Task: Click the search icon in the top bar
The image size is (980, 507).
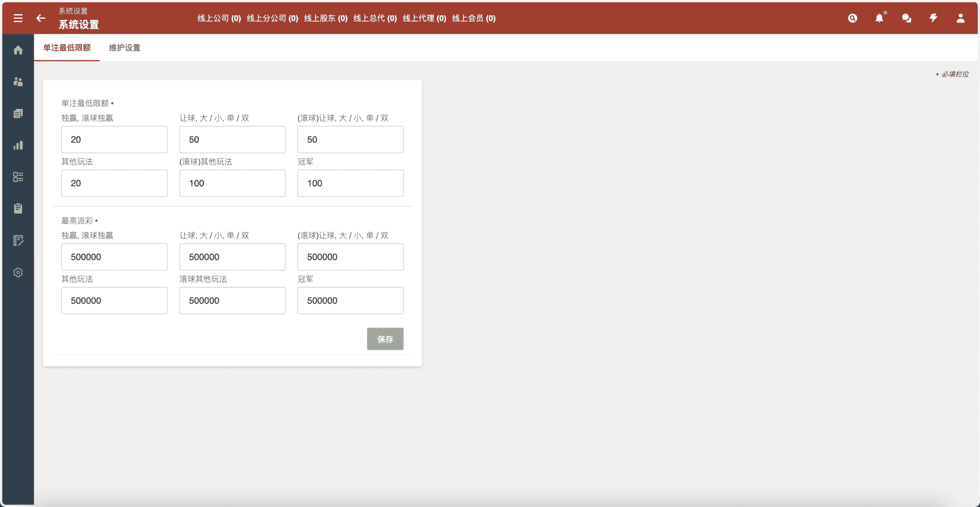Action: [852, 18]
